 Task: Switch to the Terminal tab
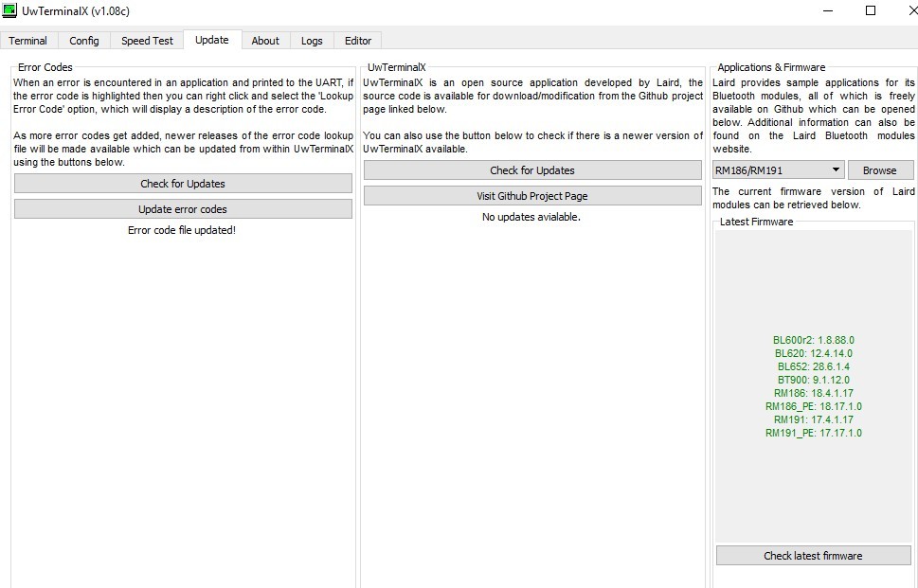(28, 41)
